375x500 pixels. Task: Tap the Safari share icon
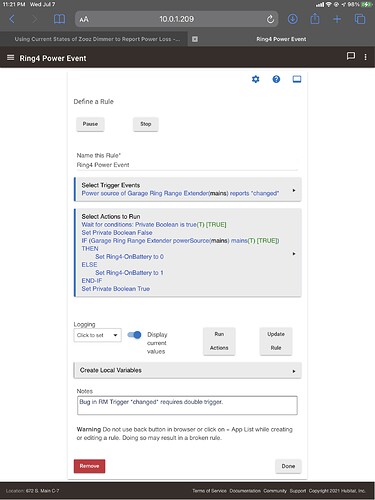[x=315, y=19]
